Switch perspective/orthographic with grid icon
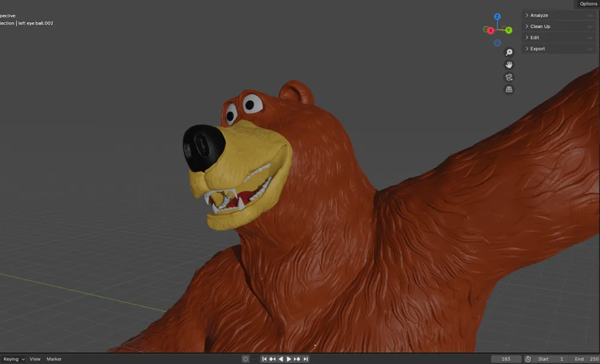The image size is (600, 364). [x=509, y=89]
